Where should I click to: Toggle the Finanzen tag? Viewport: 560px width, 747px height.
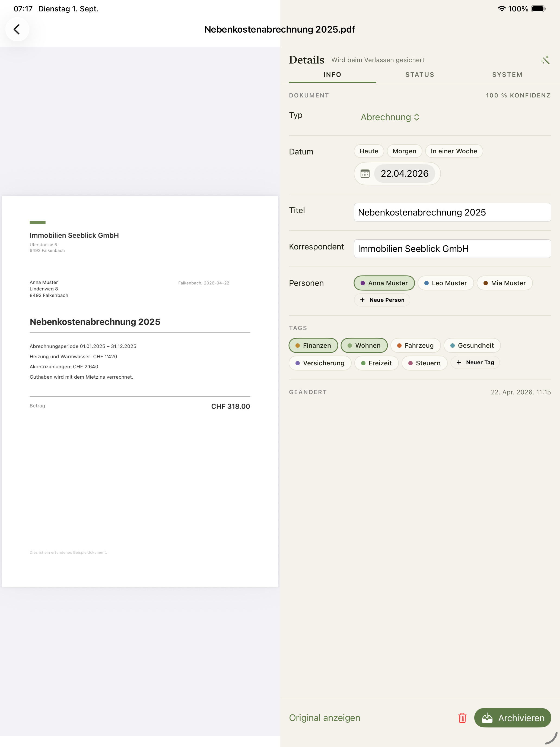tap(313, 346)
